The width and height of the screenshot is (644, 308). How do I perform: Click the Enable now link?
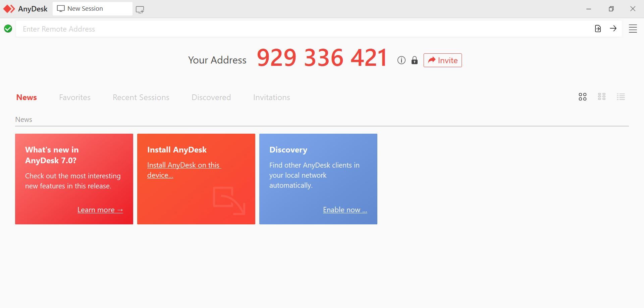[345, 210]
